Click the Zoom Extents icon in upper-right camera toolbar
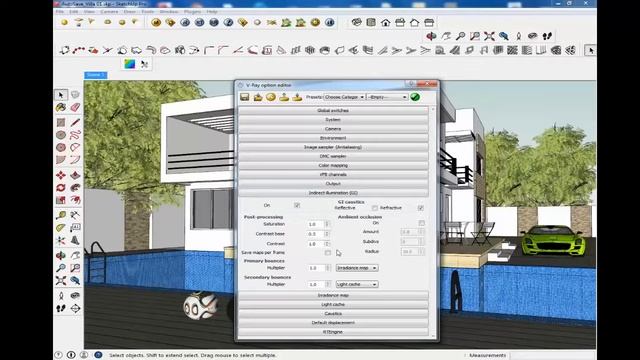This screenshot has height=360, width=640. tap(489, 36)
